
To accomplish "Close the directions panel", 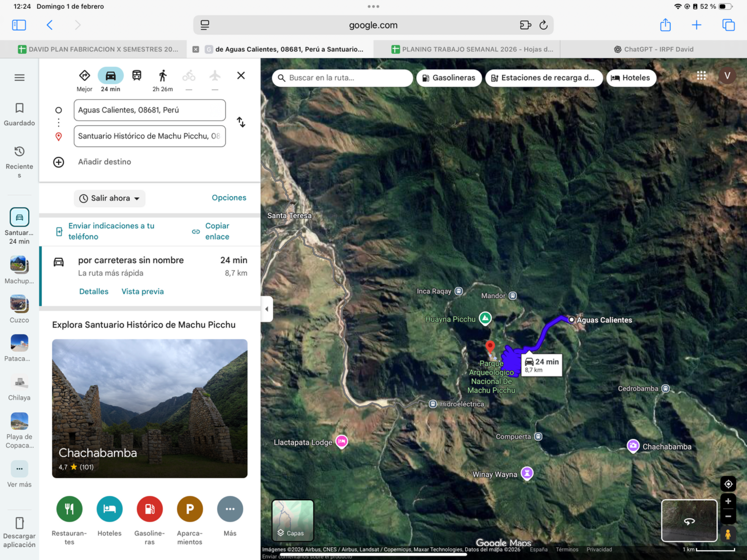I will 241,75.
